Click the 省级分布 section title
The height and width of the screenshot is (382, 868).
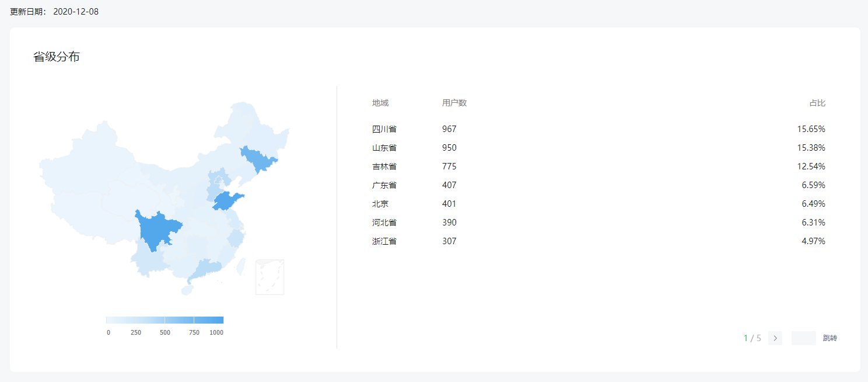click(57, 57)
